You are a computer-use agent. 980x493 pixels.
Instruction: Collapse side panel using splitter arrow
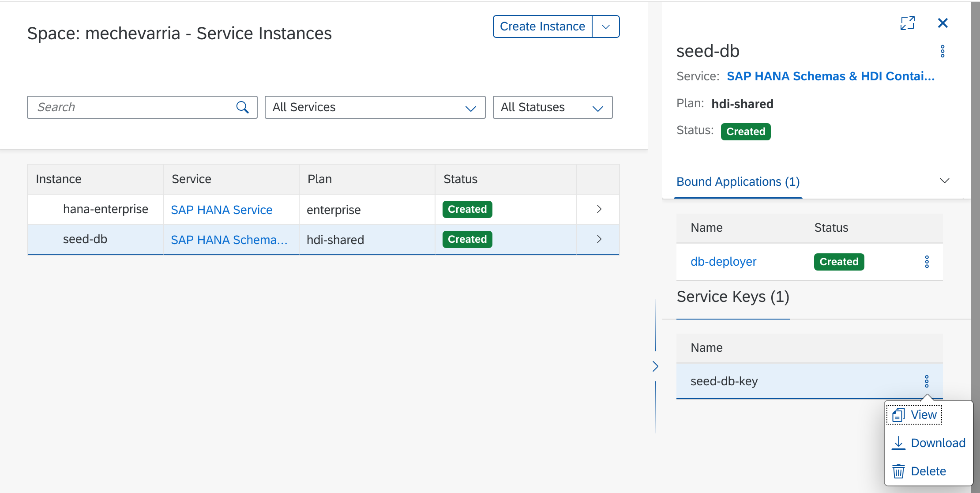tap(655, 366)
